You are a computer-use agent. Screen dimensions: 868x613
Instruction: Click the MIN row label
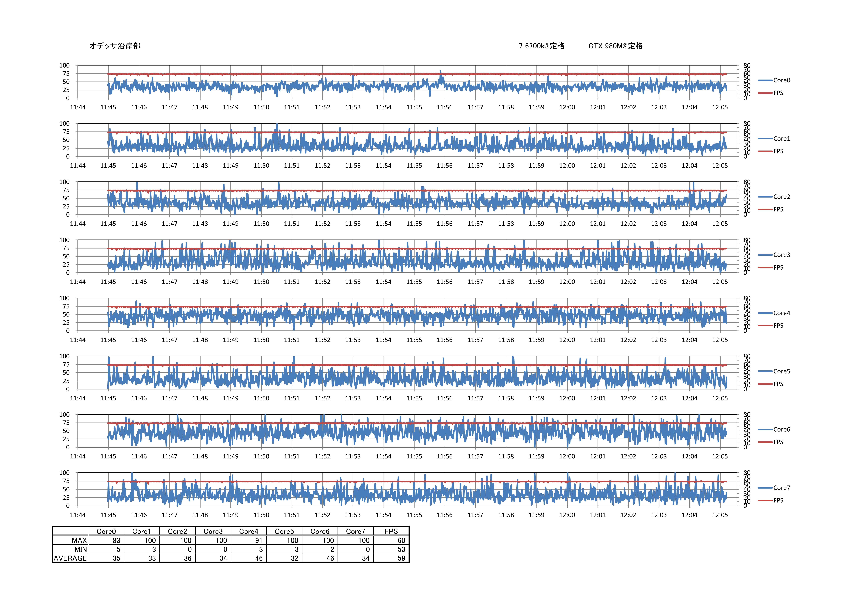click(x=81, y=549)
